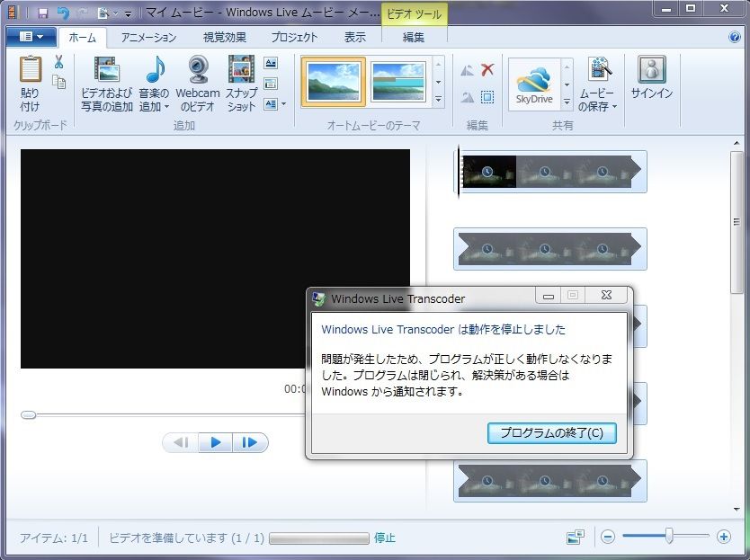
Task: Change thumbnail size via status bar icon
Action: tap(576, 537)
